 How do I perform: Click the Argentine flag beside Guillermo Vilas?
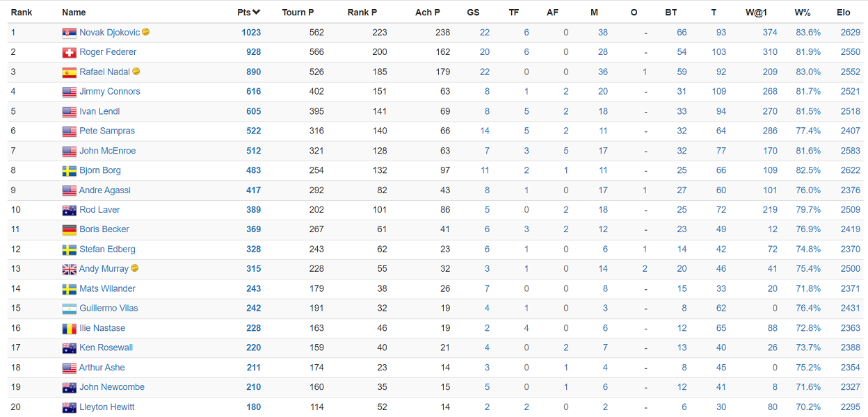69,309
